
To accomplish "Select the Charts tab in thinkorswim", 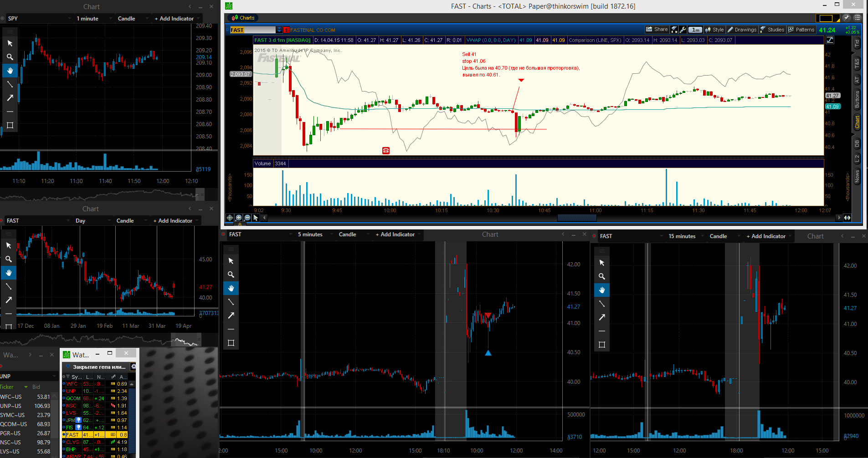I will [244, 18].
